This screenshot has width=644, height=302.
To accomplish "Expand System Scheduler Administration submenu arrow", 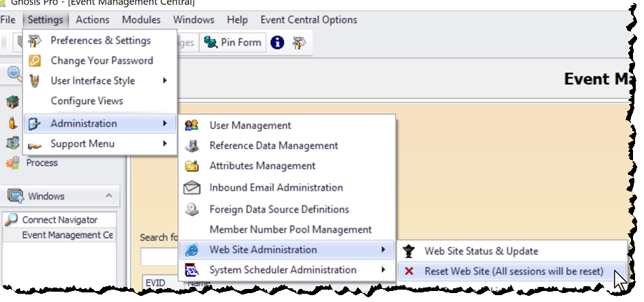I will click(383, 269).
